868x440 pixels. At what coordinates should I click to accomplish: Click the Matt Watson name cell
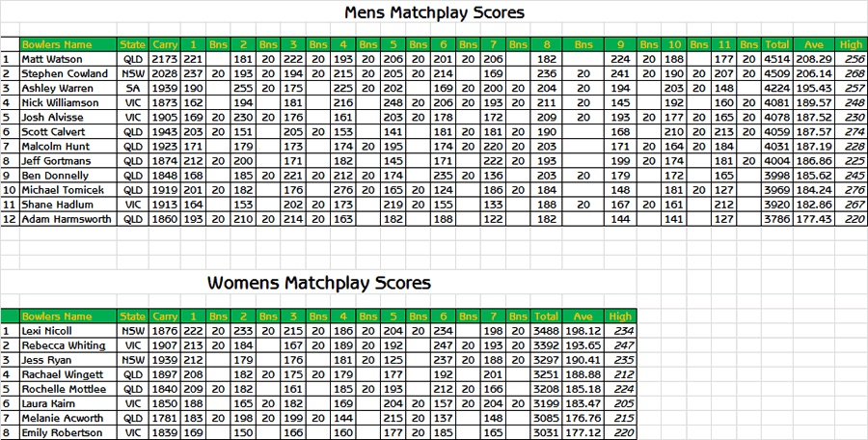pos(68,59)
